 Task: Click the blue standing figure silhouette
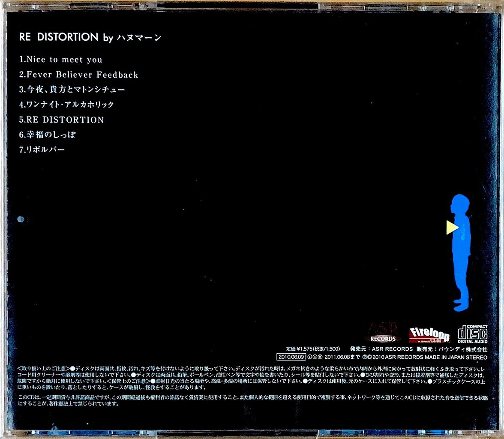460,253
